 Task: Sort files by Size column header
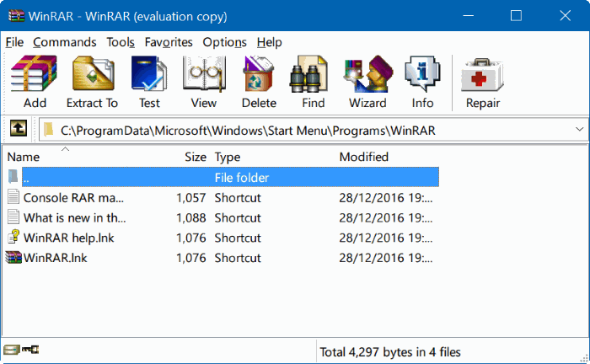pos(196,157)
